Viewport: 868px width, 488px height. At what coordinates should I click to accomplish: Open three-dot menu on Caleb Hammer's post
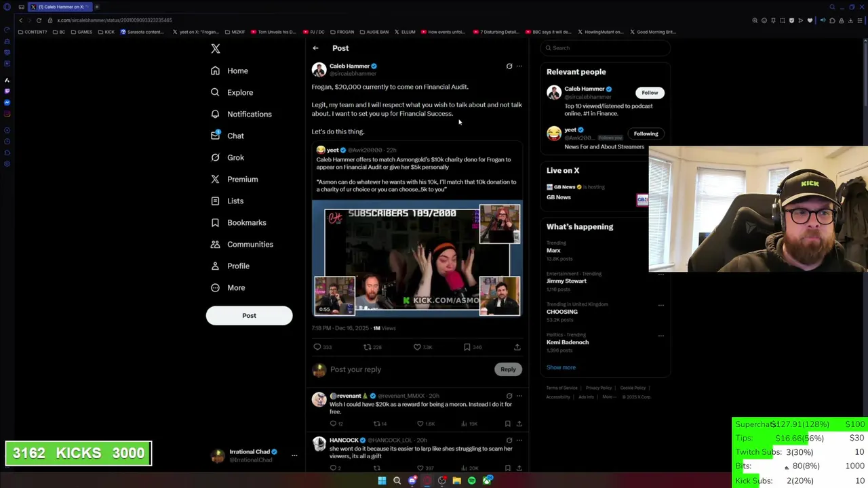519,66
